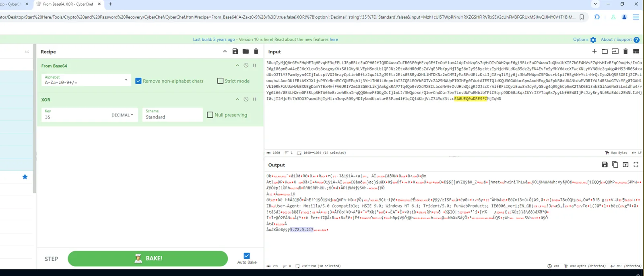644x276 pixels.
Task: Click the output baking time 2ms indicator
Action: 553,266
